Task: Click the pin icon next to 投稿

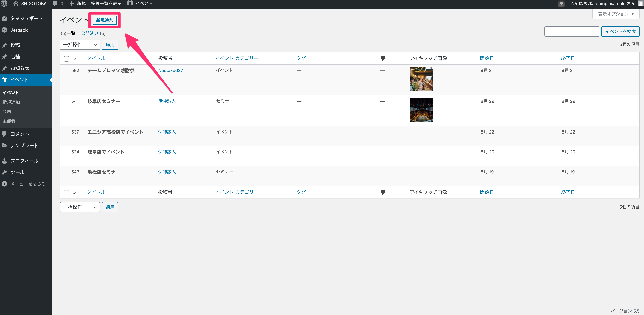Action: [5, 45]
